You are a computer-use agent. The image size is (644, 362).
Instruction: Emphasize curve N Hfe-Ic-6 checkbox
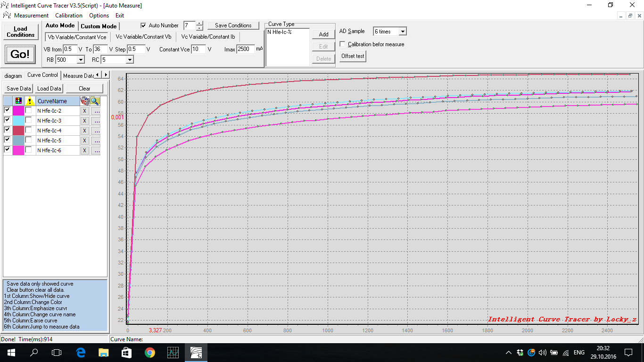pos(29,150)
